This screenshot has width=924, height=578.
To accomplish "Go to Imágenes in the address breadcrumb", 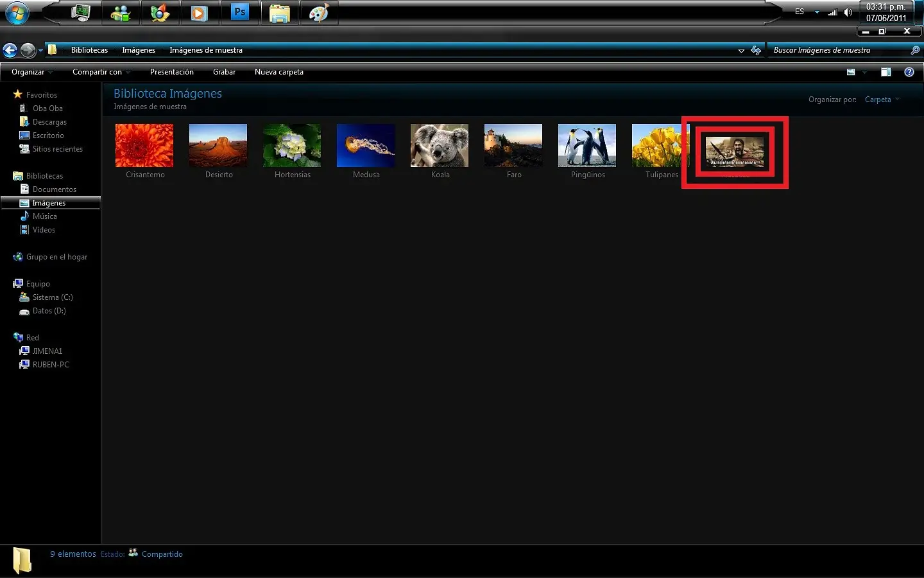I will 139,50.
